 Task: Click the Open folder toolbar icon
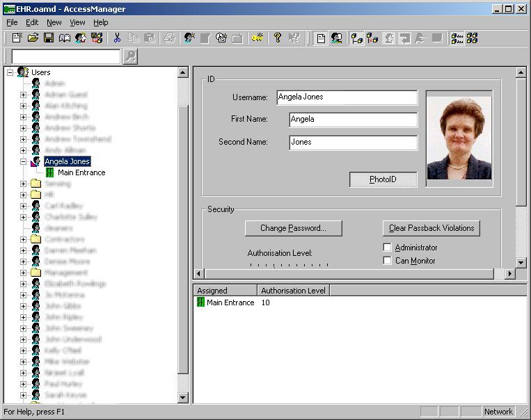(x=33, y=38)
